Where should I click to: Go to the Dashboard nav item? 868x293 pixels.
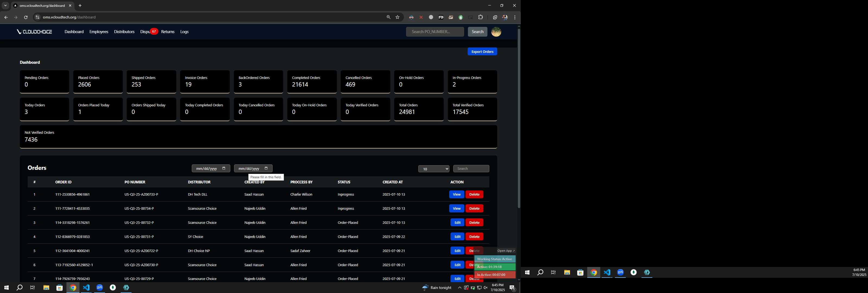point(74,32)
